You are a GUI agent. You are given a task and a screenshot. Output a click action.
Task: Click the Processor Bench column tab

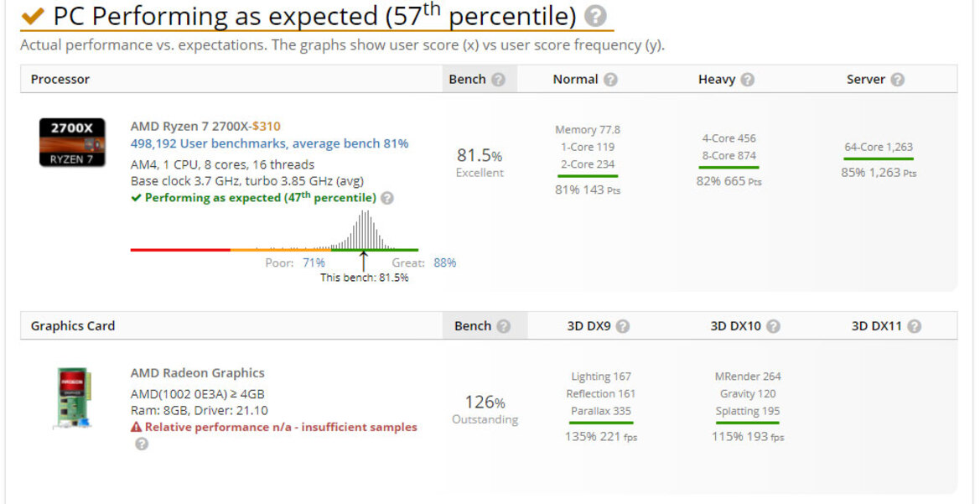tap(480, 80)
